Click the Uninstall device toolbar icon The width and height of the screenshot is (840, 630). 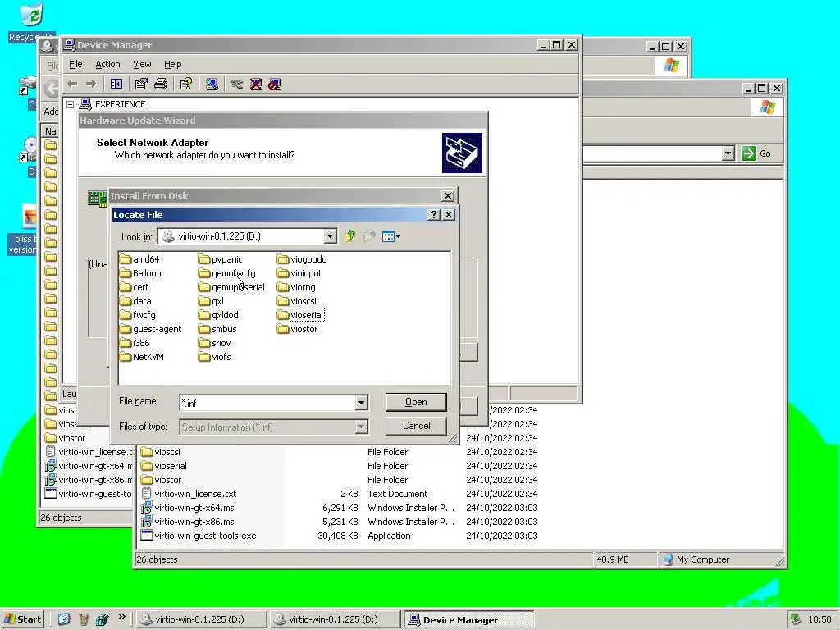(256, 84)
